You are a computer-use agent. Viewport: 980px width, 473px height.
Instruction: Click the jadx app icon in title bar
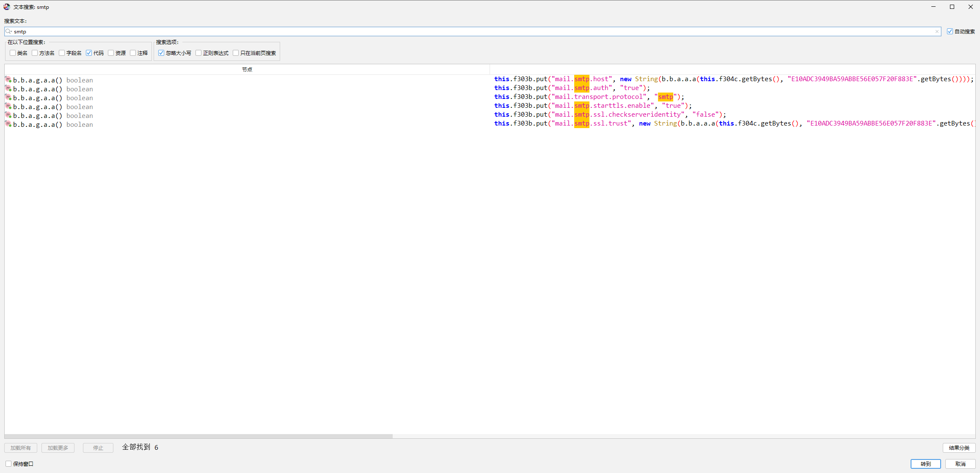7,7
